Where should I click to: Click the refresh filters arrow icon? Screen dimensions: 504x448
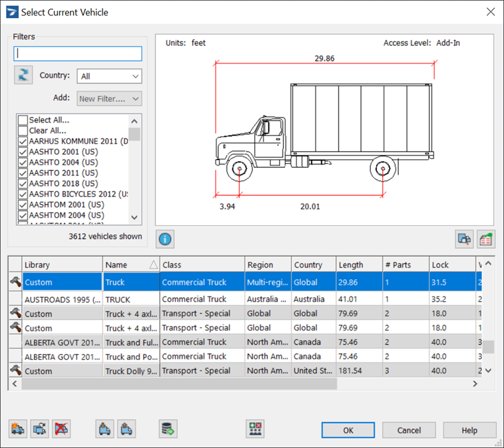[x=23, y=76]
